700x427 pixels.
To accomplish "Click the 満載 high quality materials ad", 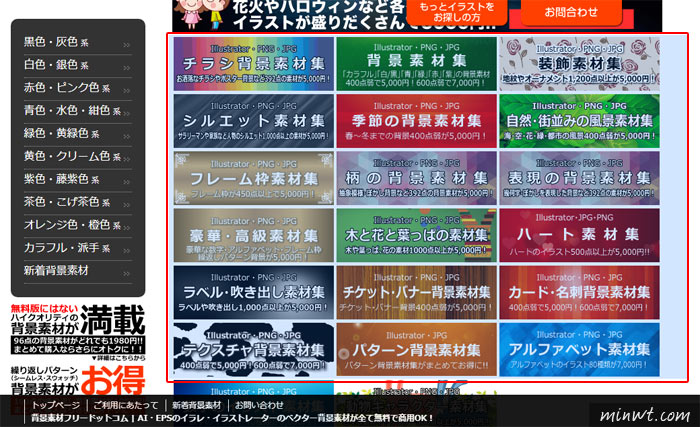I will 78,332.
